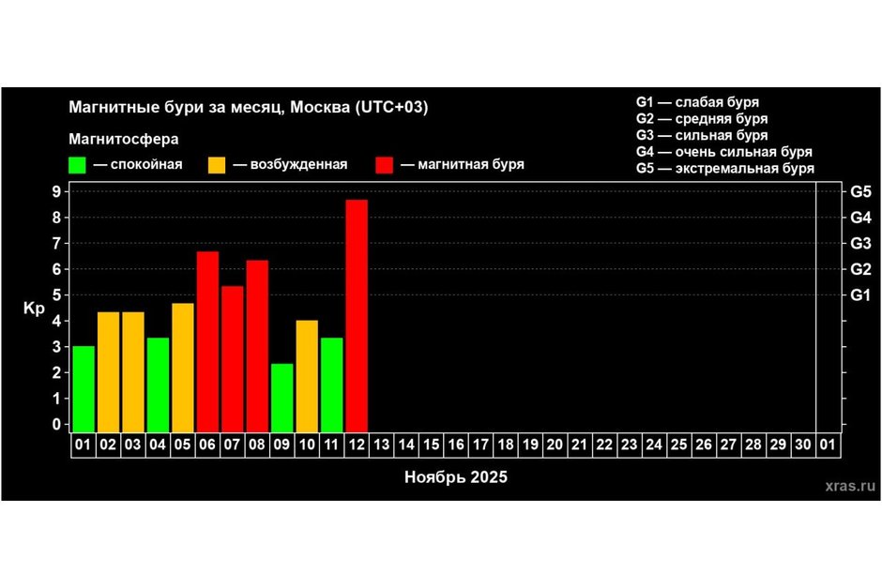This screenshot has width=882, height=588.
Task: Select the tallest red bar for day 12
Action: pos(357,315)
